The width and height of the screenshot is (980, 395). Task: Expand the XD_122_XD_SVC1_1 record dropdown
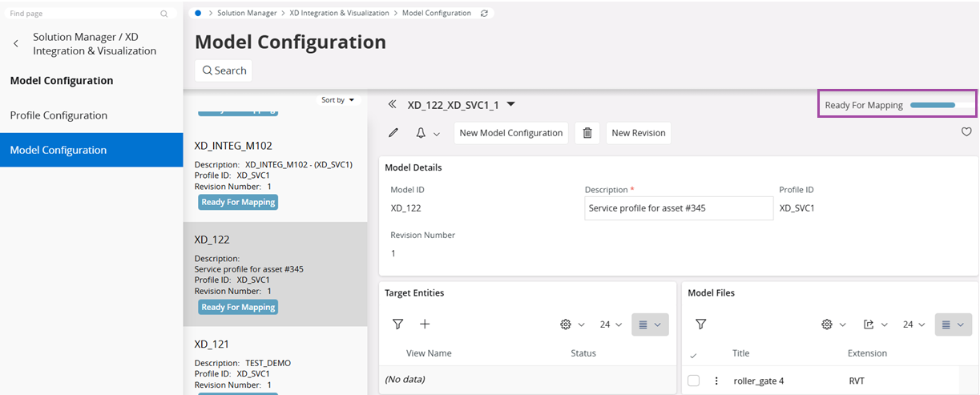(x=511, y=105)
